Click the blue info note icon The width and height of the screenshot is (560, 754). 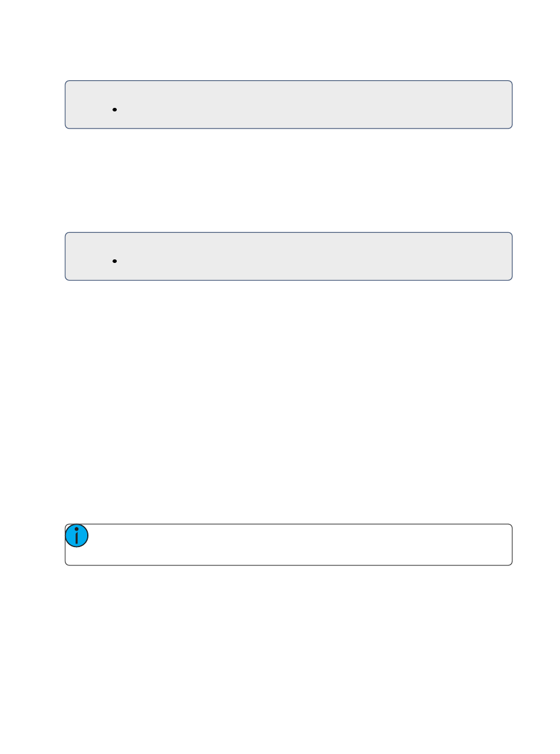coord(77,536)
